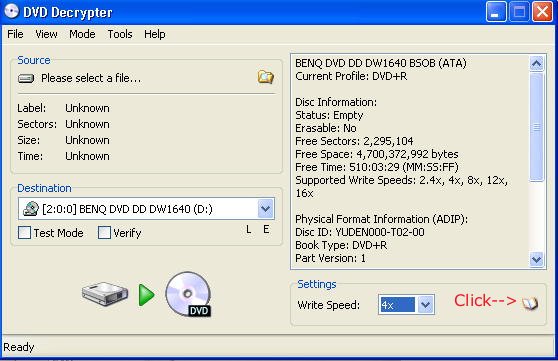558x361 pixels.
Task: Open the View menu
Action: pos(46,34)
